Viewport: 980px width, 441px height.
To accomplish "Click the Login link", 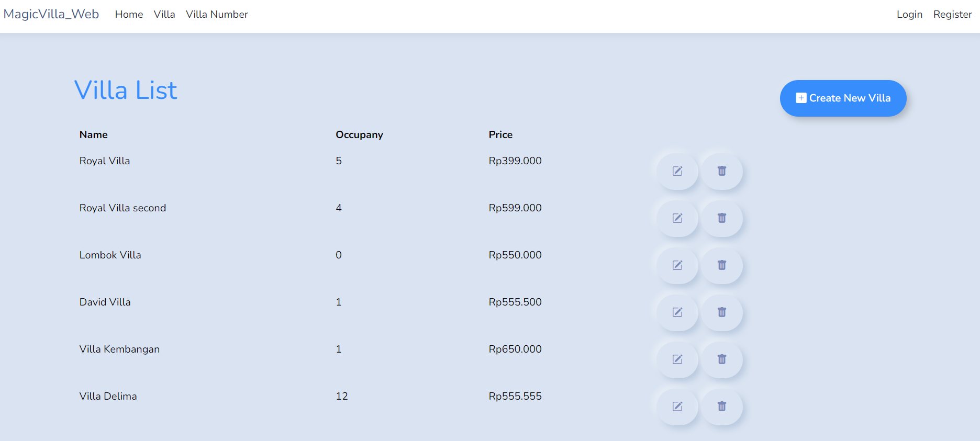I will (x=909, y=15).
